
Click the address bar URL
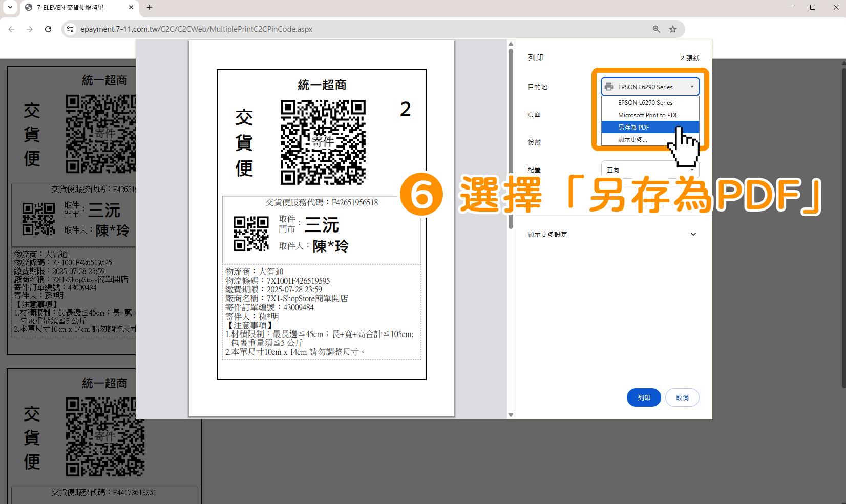196,29
